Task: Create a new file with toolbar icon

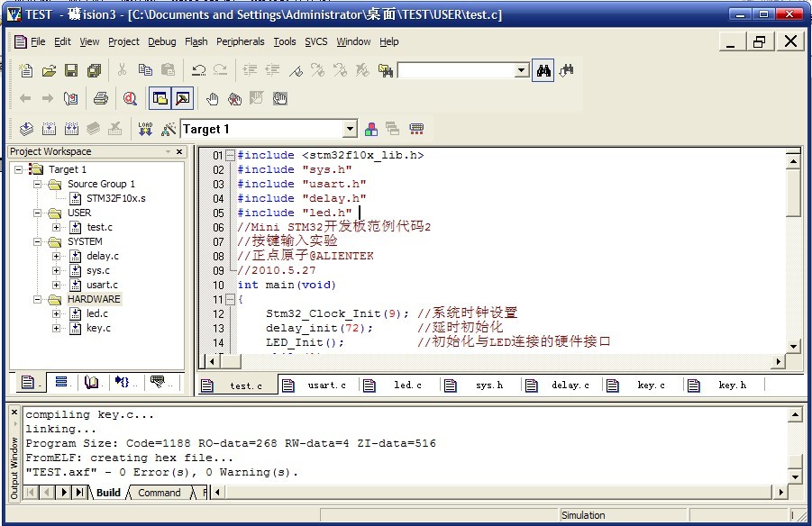Action: click(25, 70)
